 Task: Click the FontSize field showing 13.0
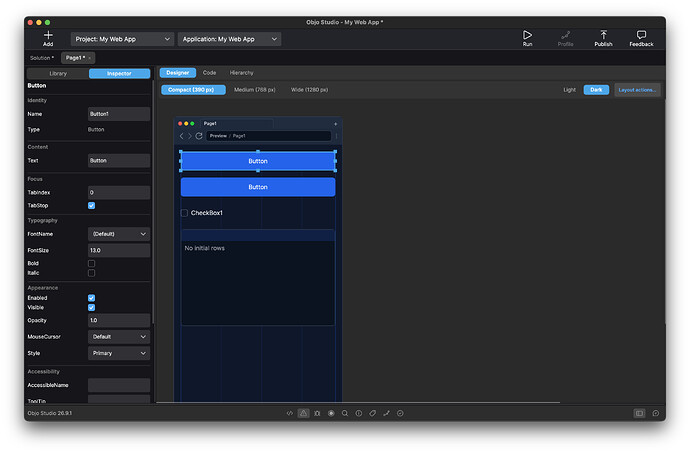pyautogui.click(x=119, y=250)
